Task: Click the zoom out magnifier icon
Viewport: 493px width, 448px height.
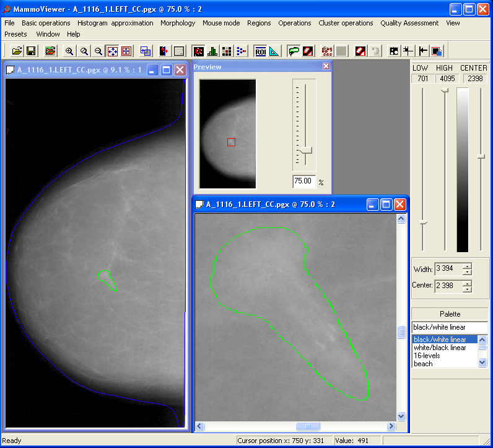Action: 98,51
